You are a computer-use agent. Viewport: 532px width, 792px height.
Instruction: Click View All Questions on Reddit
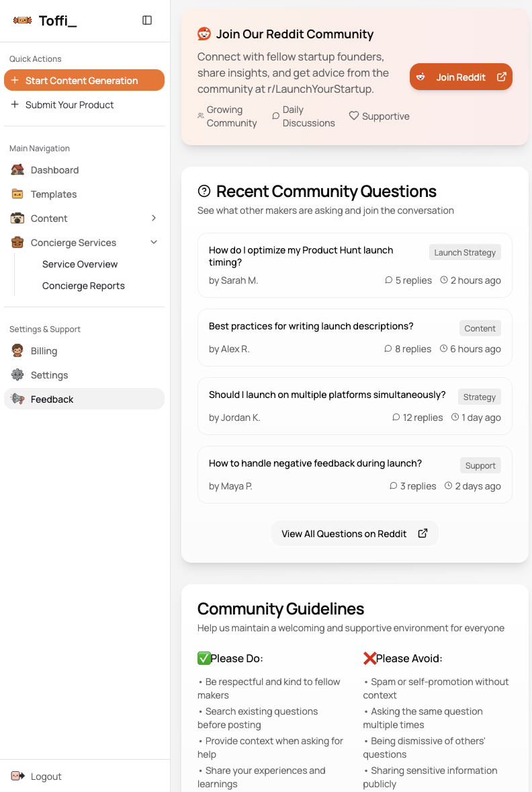click(x=355, y=533)
